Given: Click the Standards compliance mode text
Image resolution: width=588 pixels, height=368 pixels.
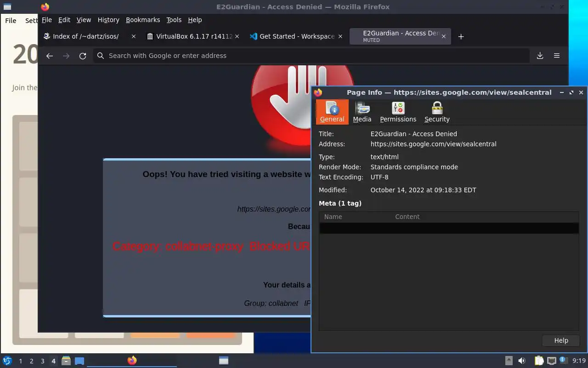Looking at the screenshot, I should (414, 167).
